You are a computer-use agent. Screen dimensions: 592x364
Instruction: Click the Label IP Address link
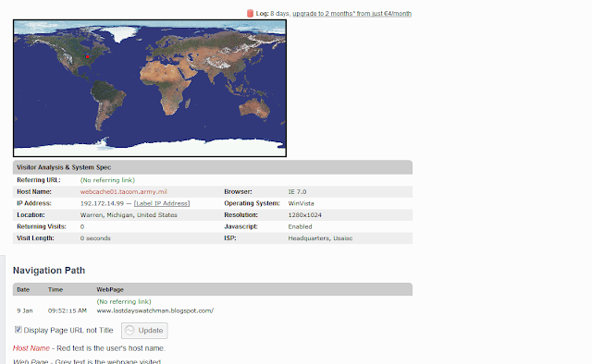point(162,203)
